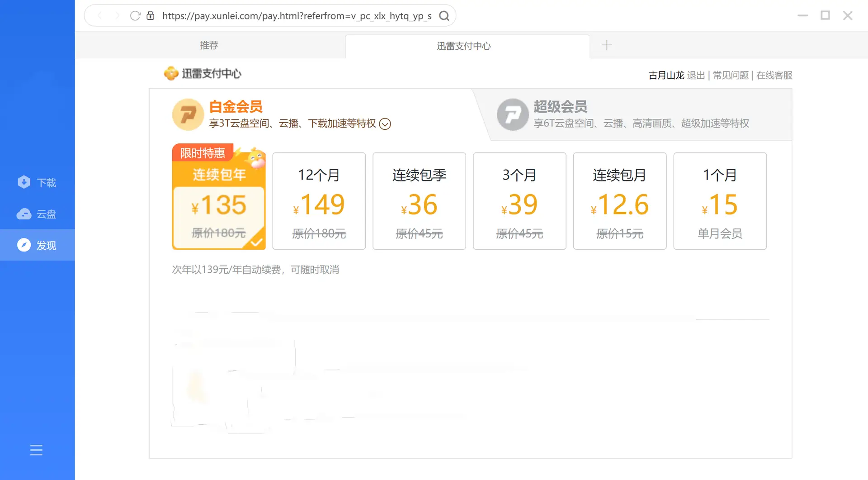Viewport: 868px width, 480px height.
Task: Click the URL address bar
Action: coord(297,16)
